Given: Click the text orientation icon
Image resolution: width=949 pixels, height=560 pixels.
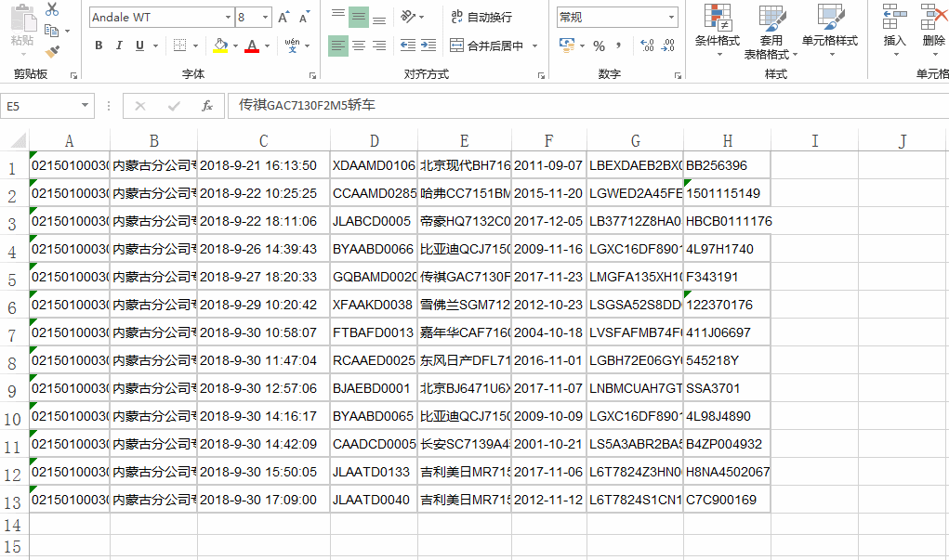Looking at the screenshot, I should pos(409,17).
